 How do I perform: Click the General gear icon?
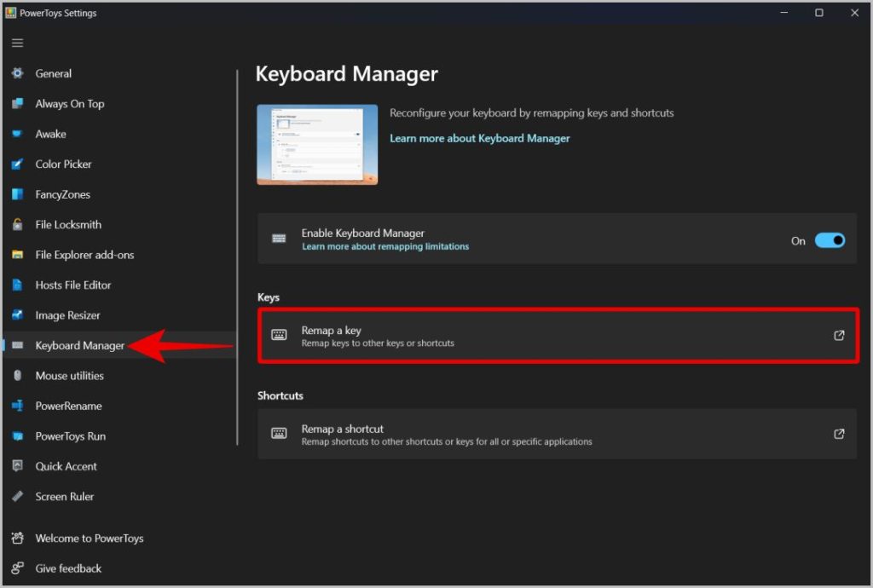[17, 73]
